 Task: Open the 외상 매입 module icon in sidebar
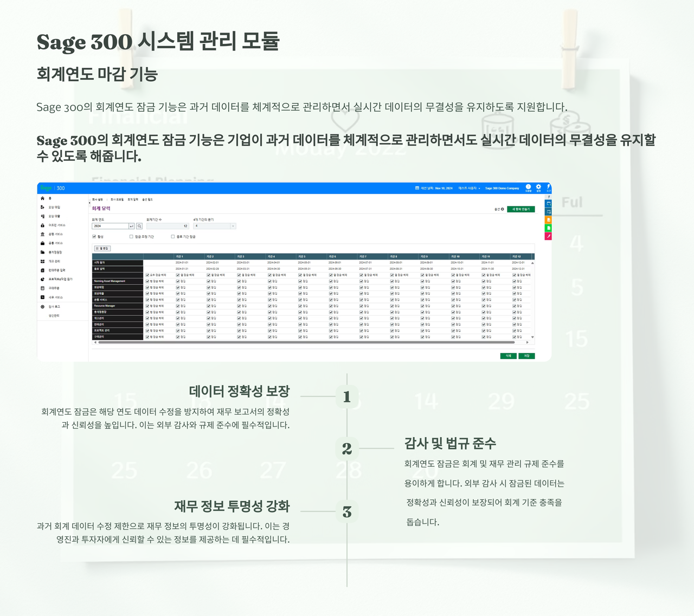(x=42, y=207)
